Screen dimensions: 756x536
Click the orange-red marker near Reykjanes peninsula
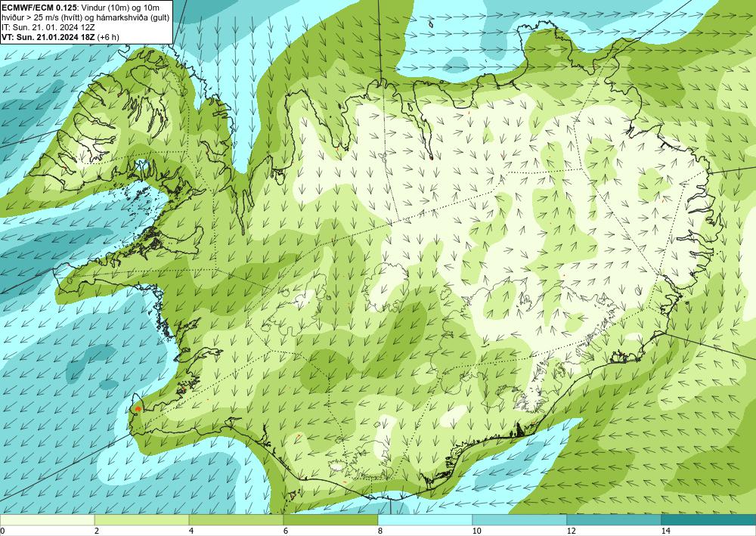[138, 409]
